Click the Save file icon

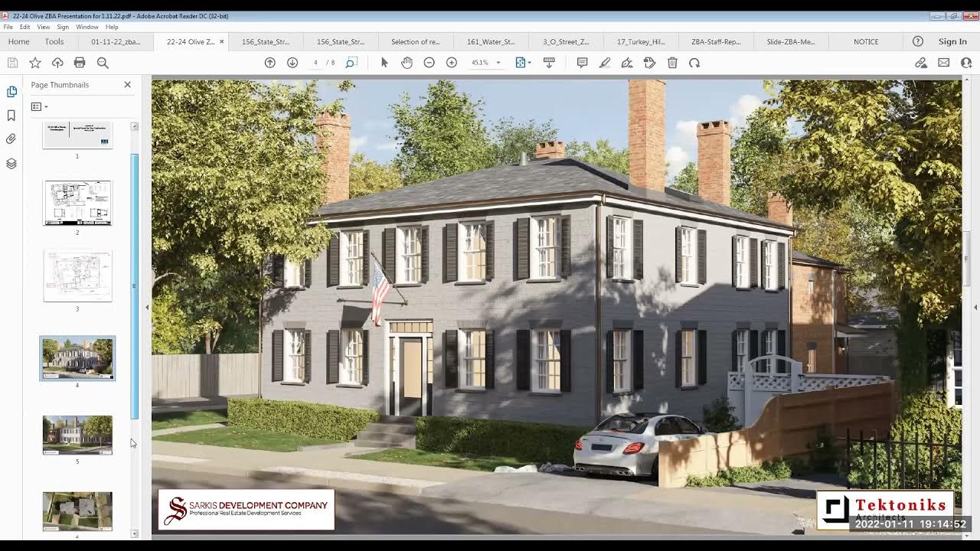point(12,63)
